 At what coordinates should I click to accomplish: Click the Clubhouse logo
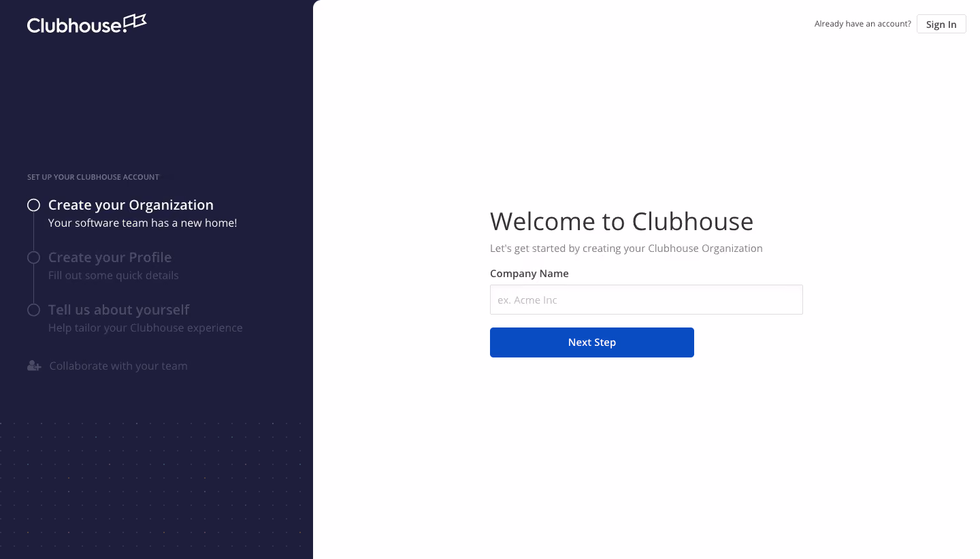(x=86, y=24)
